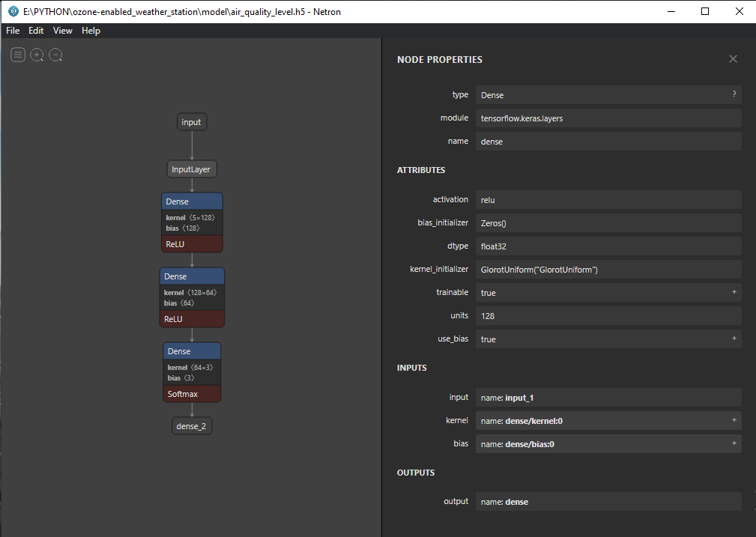The image size is (756, 537).
Task: Click the name field containing dense
Action: pyautogui.click(x=608, y=141)
